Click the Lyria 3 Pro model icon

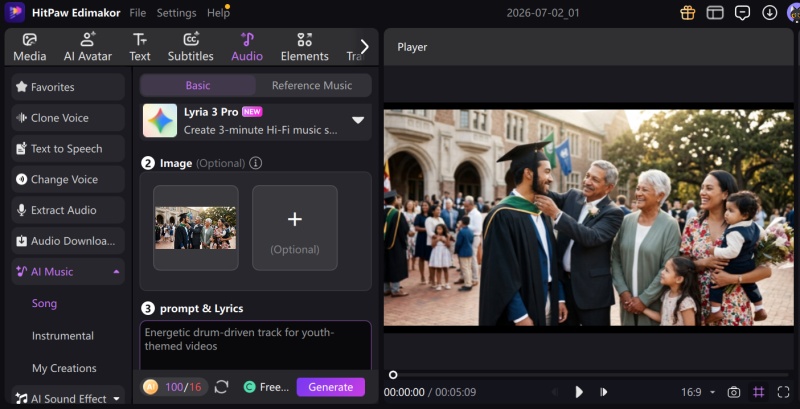(x=160, y=121)
